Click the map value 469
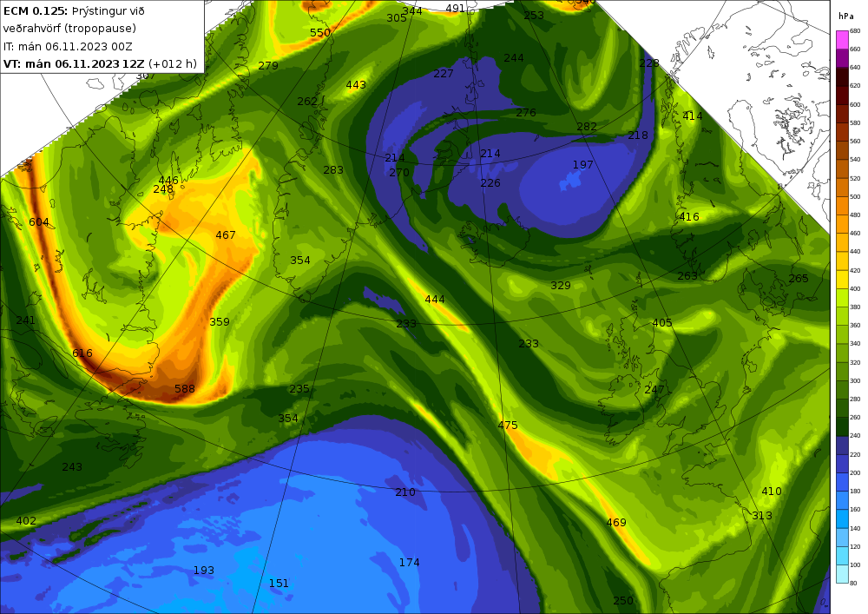 click(616, 523)
